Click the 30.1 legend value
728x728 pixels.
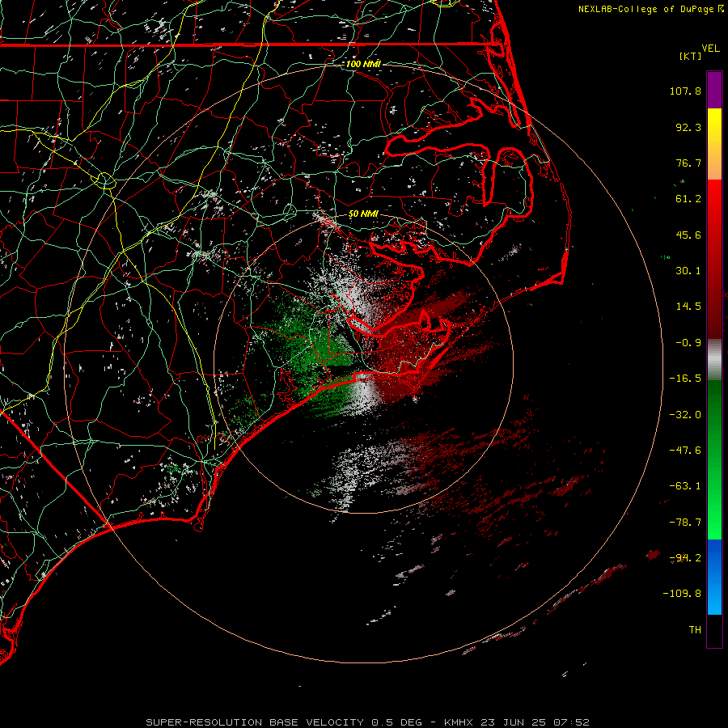point(688,271)
